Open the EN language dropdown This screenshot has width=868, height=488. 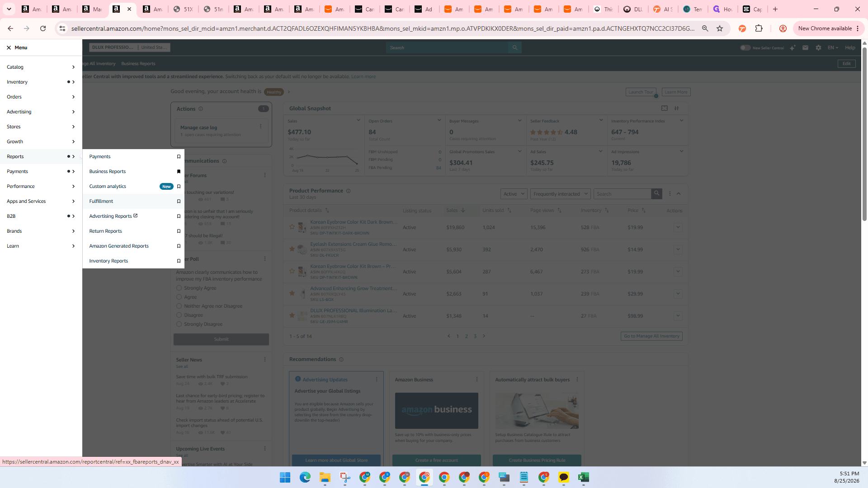833,47
